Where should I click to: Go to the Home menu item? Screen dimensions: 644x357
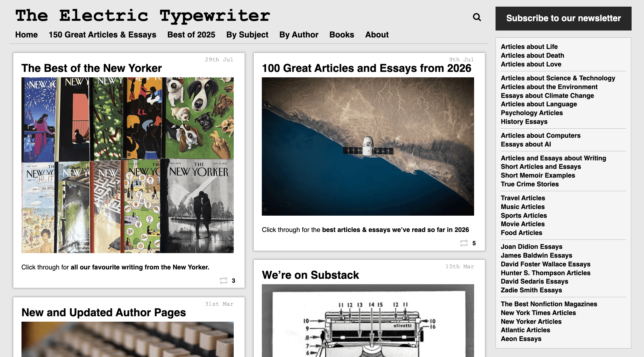point(27,35)
